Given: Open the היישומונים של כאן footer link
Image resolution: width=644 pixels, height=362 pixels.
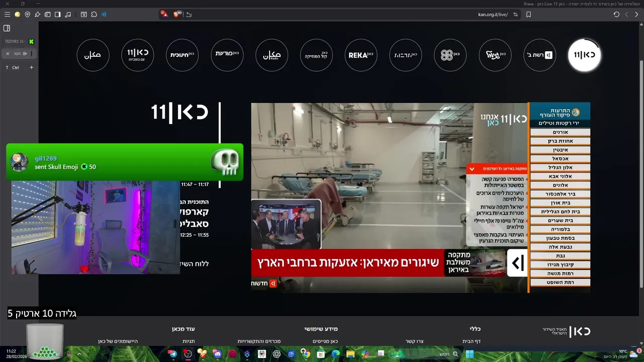Looking at the screenshot, I should [118, 341].
